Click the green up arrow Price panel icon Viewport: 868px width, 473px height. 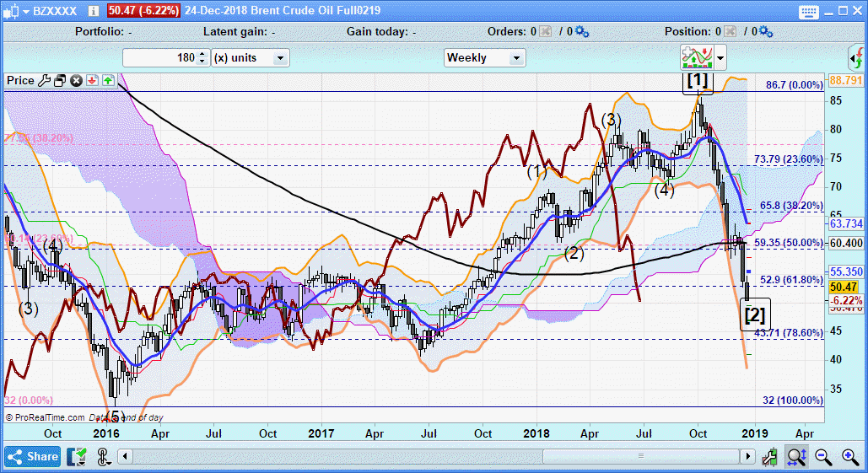click(108, 81)
